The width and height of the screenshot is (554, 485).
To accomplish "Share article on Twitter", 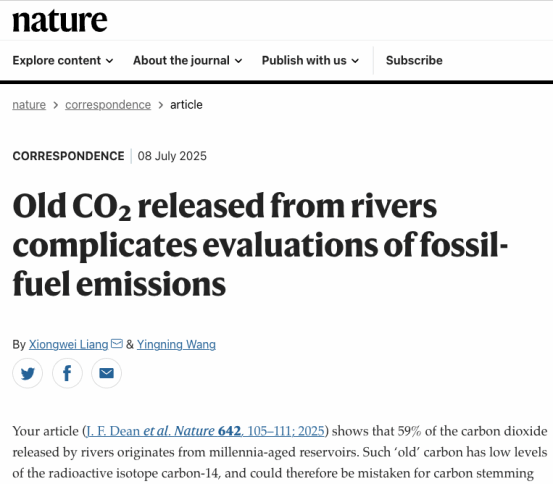I will coord(28,373).
